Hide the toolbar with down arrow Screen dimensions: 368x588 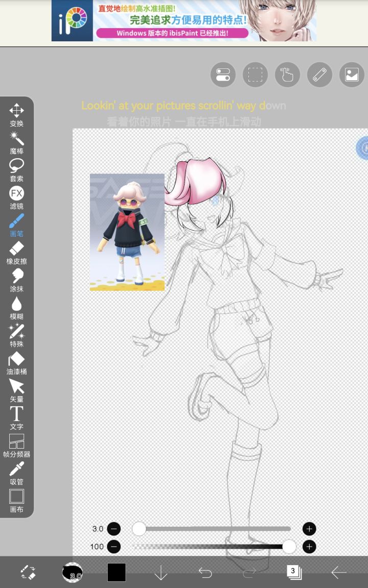[x=160, y=572]
